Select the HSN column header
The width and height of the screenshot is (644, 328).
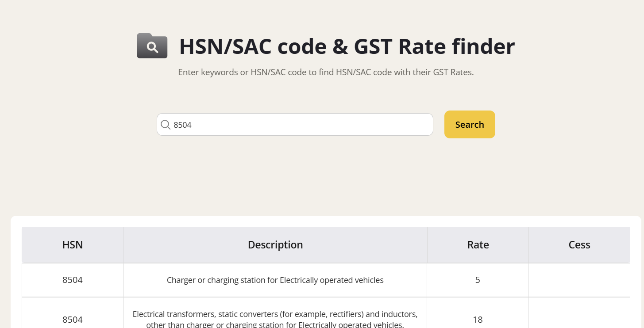pyautogui.click(x=73, y=245)
